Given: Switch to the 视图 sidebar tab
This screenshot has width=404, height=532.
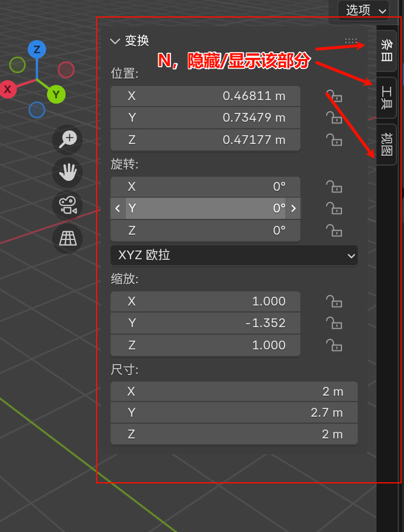Looking at the screenshot, I should coord(386,145).
